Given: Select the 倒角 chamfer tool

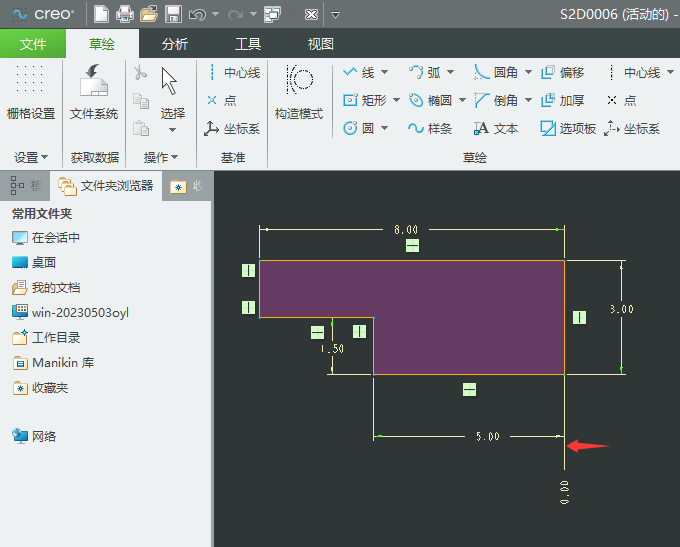Looking at the screenshot, I should [x=496, y=101].
